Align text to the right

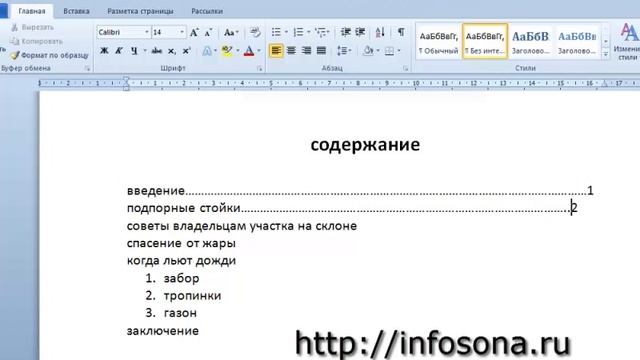pyautogui.click(x=306, y=51)
